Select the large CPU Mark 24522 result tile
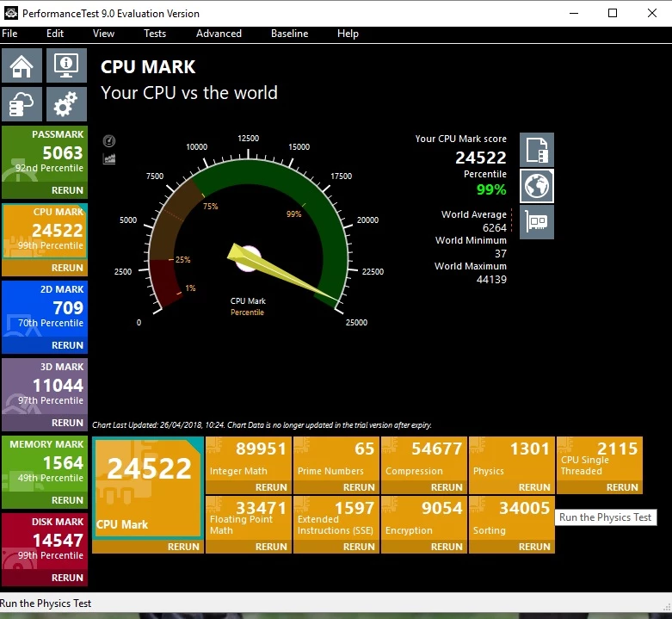672x619 pixels. tap(148, 488)
